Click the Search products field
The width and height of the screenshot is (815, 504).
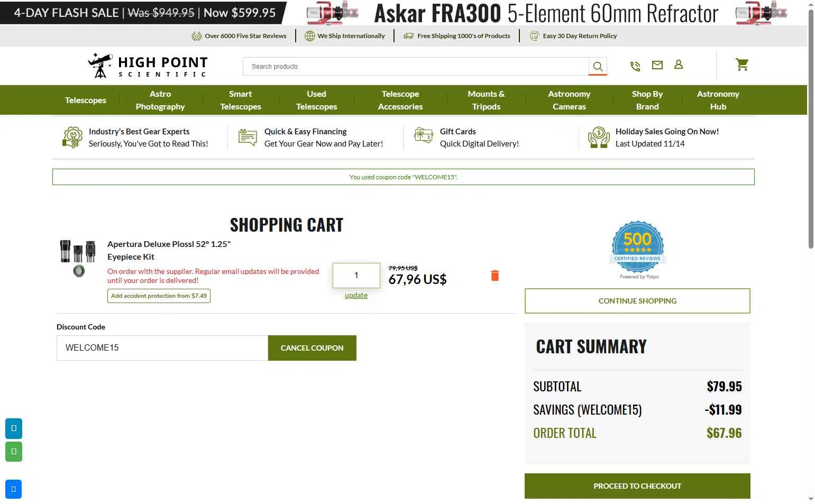[x=416, y=67]
